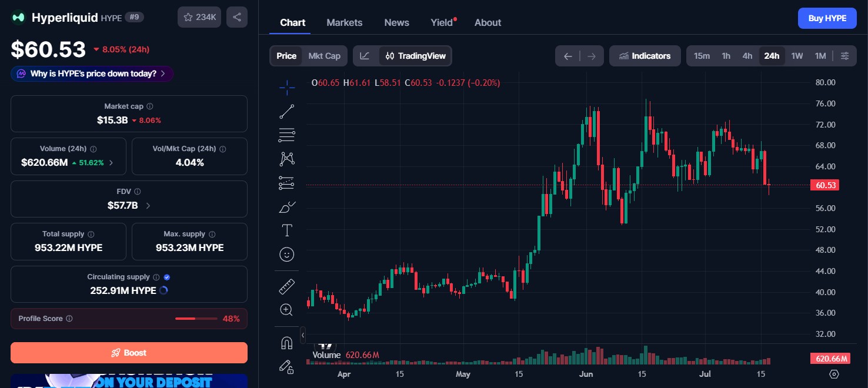Open the Markets tab
The image size is (868, 388).
(345, 23)
